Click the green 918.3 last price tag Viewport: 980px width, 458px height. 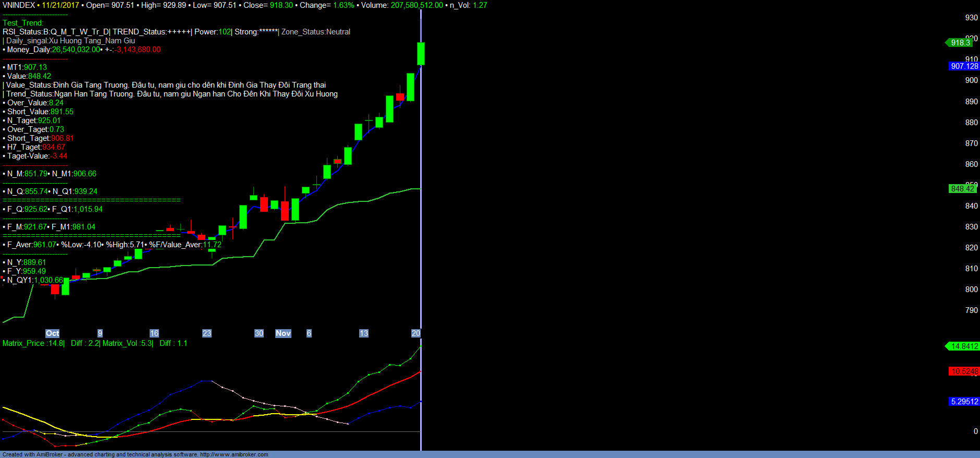tap(960, 43)
